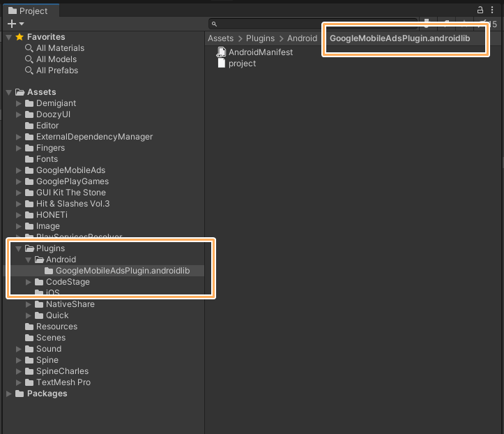The height and width of the screenshot is (434, 504).
Task: Expand the NativeShare folder arrow
Action: [29, 304]
